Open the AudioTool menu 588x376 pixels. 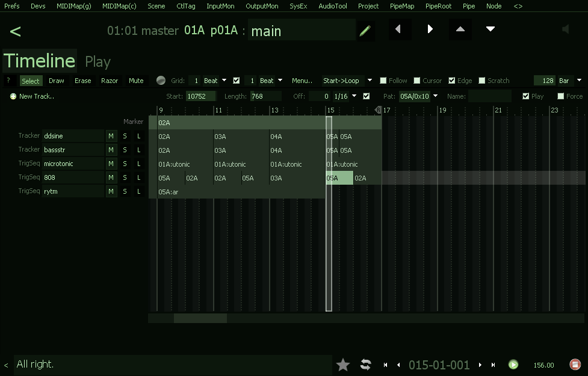coord(332,6)
